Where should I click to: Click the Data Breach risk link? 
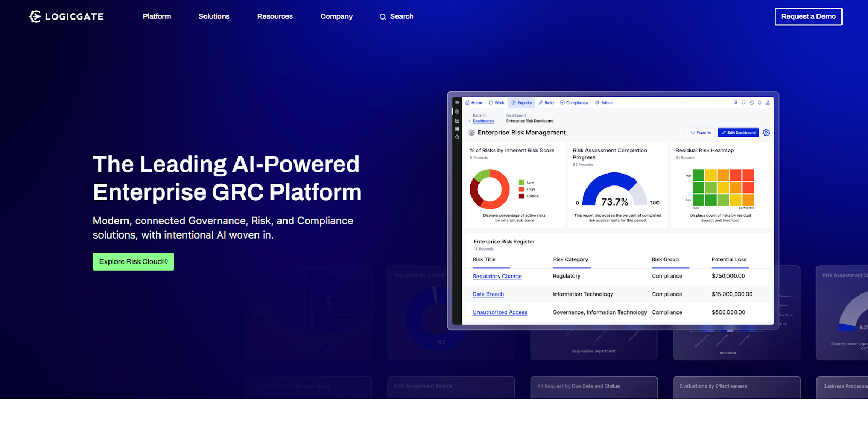tap(488, 294)
